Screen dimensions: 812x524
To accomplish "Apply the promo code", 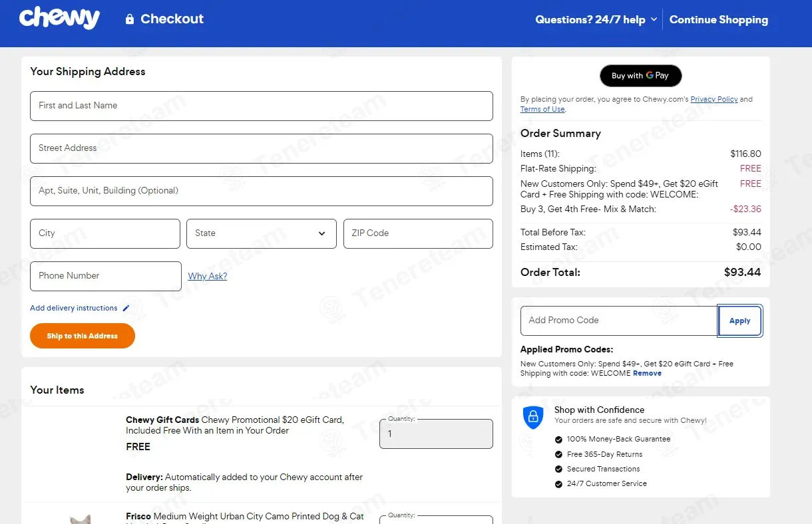I will click(x=739, y=321).
